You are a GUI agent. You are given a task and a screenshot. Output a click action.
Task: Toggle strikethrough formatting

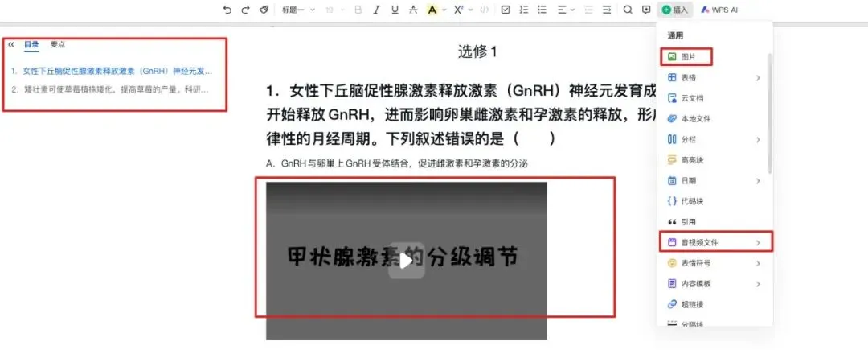413,10
